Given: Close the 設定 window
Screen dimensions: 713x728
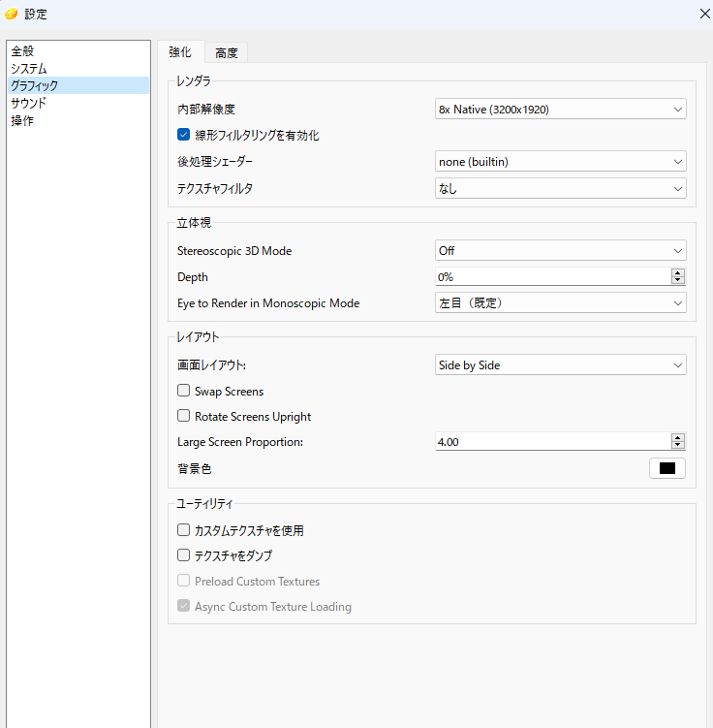Looking at the screenshot, I should tap(704, 14).
